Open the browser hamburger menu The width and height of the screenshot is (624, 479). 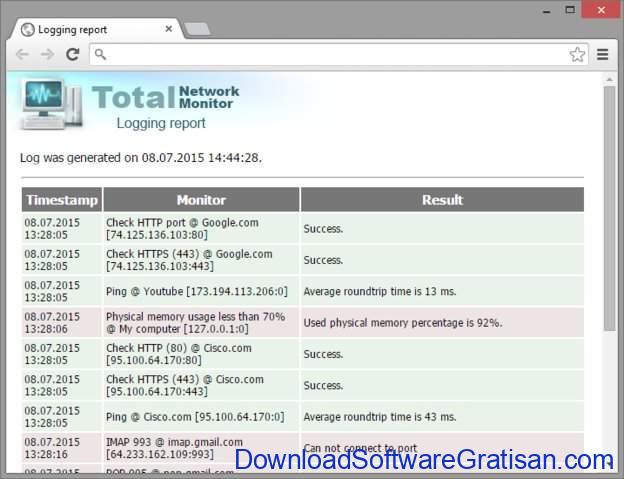pos(603,55)
